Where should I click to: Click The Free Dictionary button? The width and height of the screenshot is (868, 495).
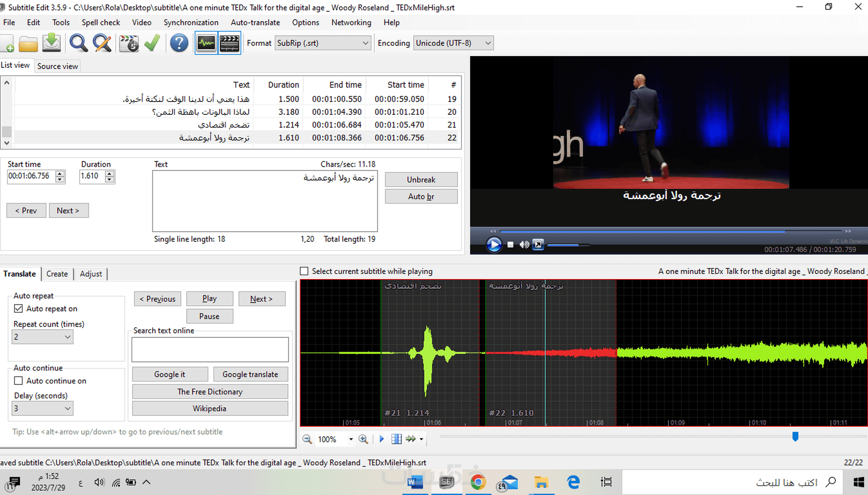coord(210,392)
